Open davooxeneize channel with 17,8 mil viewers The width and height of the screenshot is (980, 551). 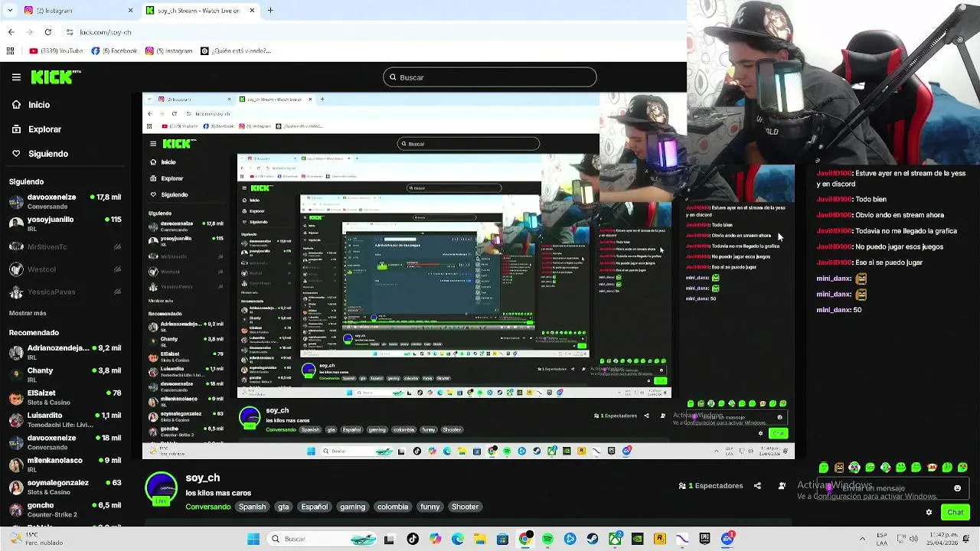click(65, 201)
